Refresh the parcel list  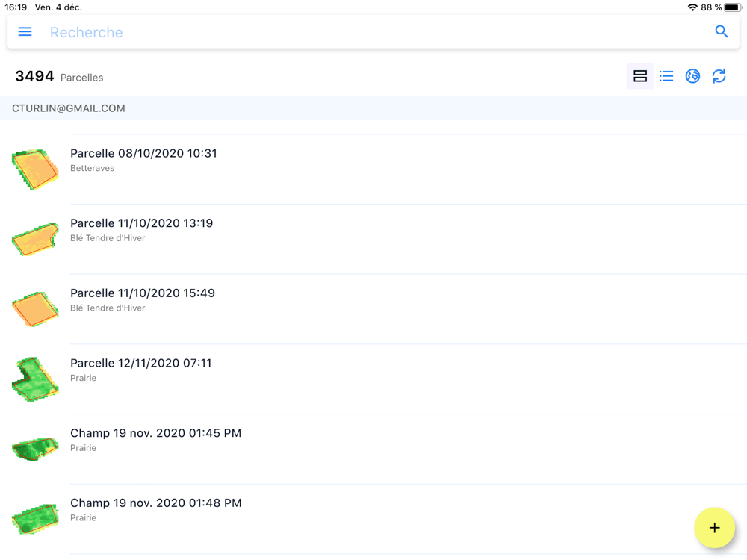click(x=719, y=76)
